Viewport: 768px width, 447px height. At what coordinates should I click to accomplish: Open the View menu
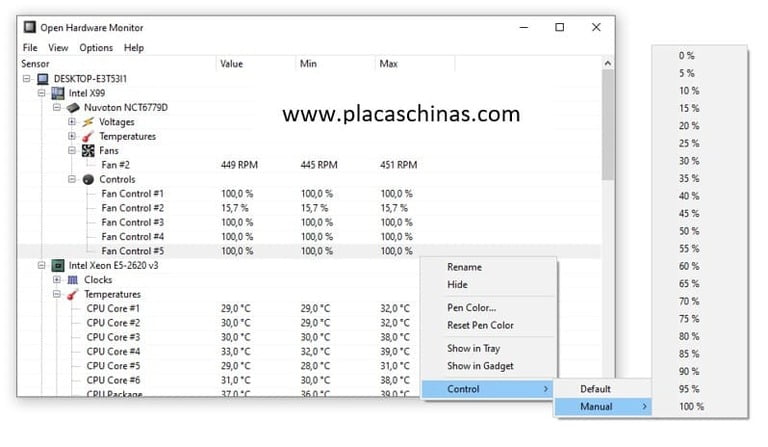(58, 47)
